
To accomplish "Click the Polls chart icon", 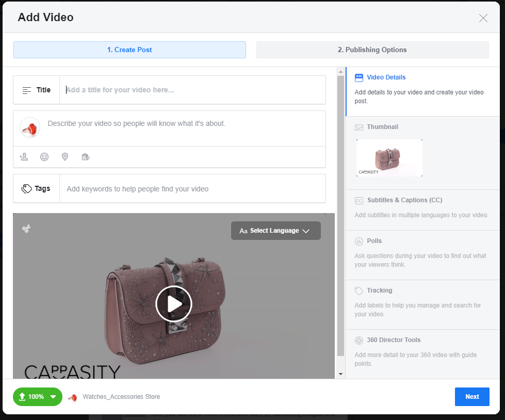I will click(x=359, y=241).
